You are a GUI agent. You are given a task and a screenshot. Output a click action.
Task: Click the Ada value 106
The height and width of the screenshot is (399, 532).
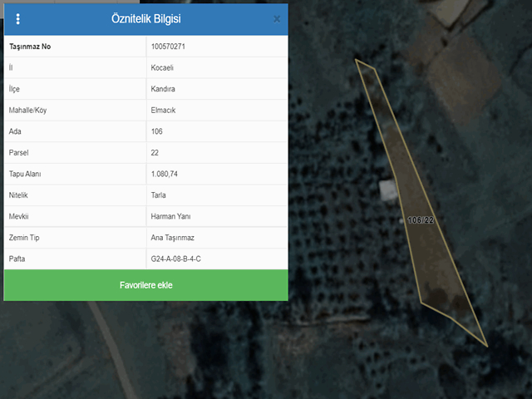(157, 132)
